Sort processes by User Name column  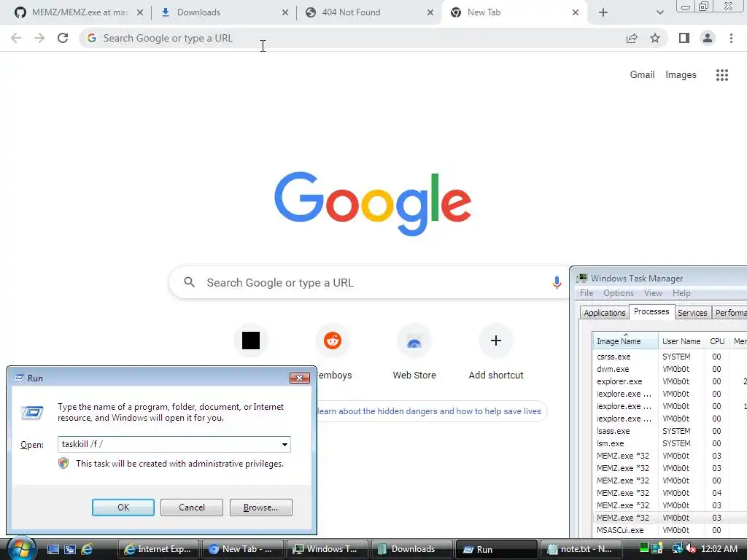click(681, 341)
